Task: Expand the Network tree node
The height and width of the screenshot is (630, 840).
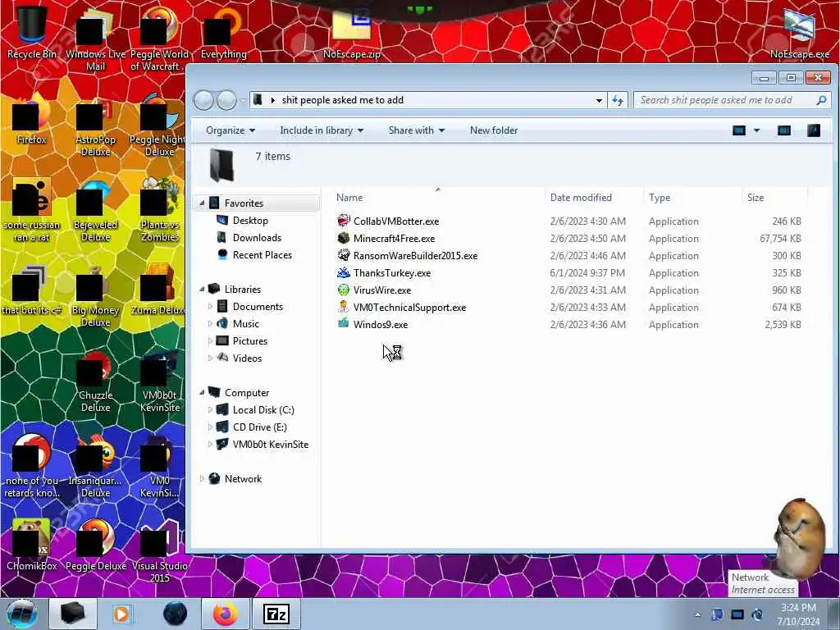Action: 202,479
